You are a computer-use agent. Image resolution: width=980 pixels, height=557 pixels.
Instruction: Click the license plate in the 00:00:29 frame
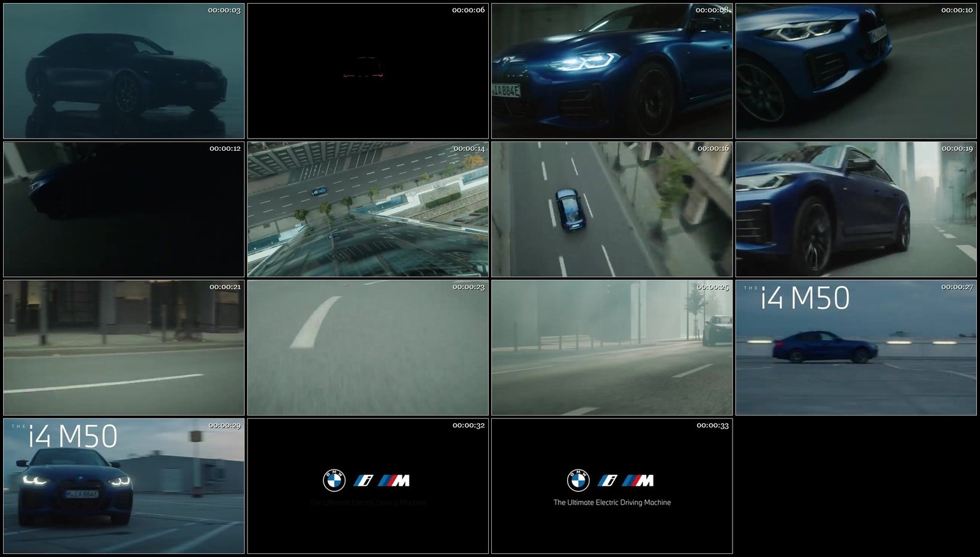81,494
